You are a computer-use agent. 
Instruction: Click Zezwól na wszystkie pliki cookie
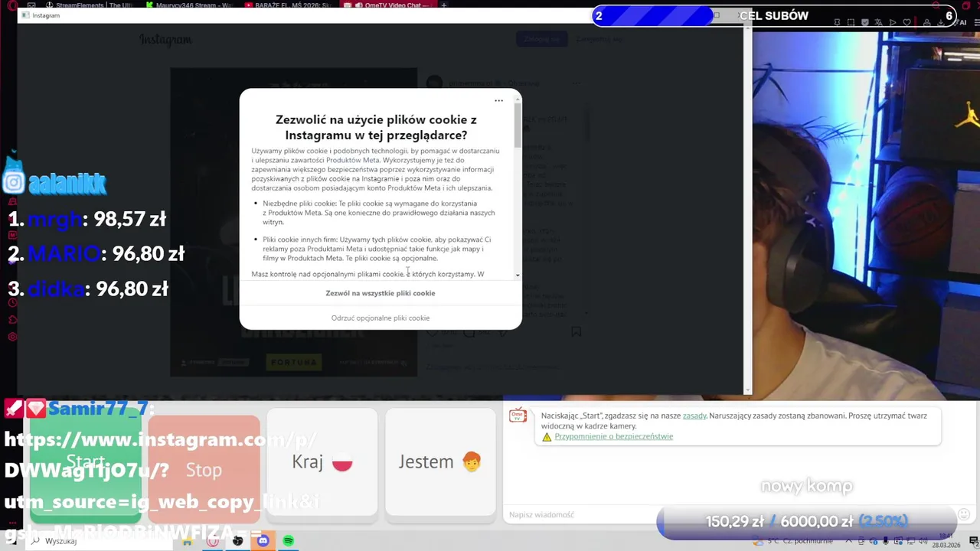[x=380, y=293]
